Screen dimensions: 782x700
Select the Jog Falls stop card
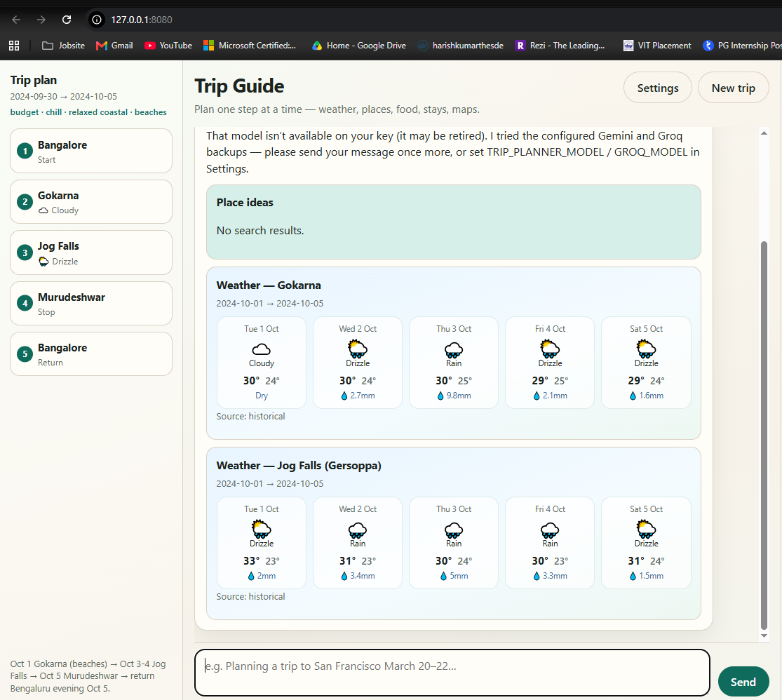pos(90,253)
